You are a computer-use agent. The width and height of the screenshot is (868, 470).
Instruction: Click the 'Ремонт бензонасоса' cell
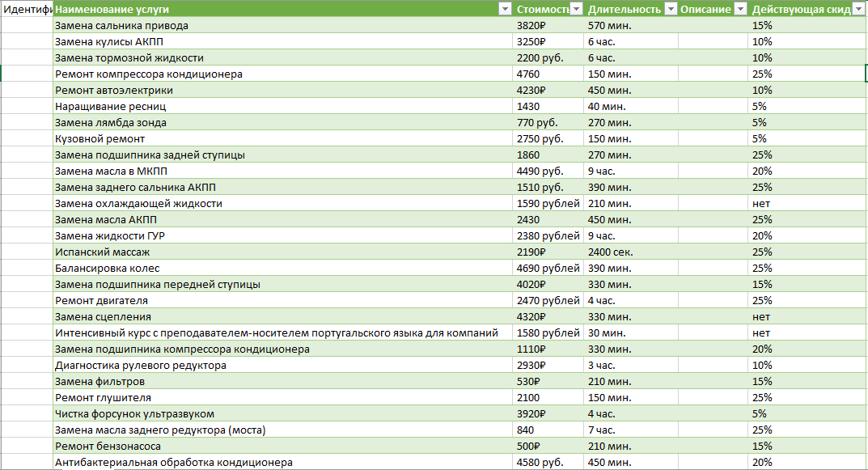pos(283,446)
